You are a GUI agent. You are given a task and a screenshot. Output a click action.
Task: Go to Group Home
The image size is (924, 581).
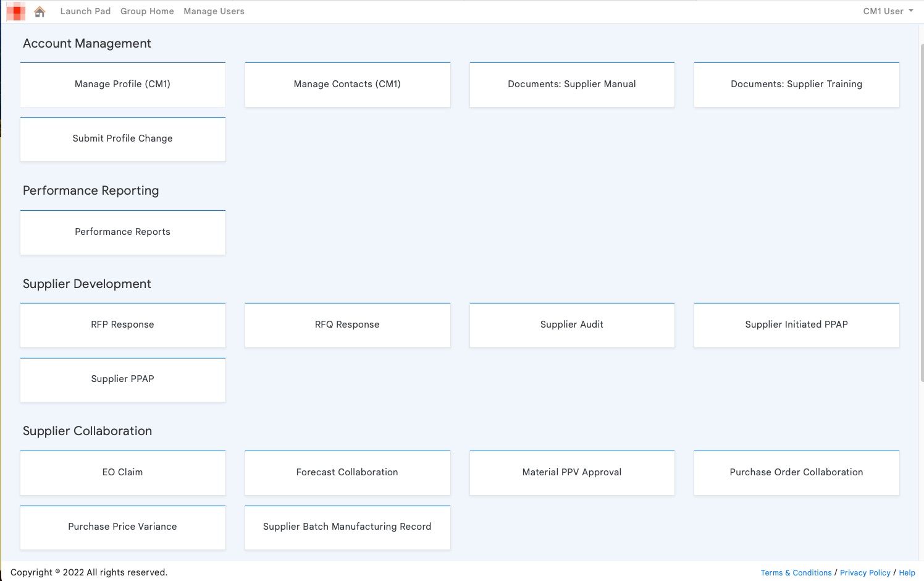(147, 11)
